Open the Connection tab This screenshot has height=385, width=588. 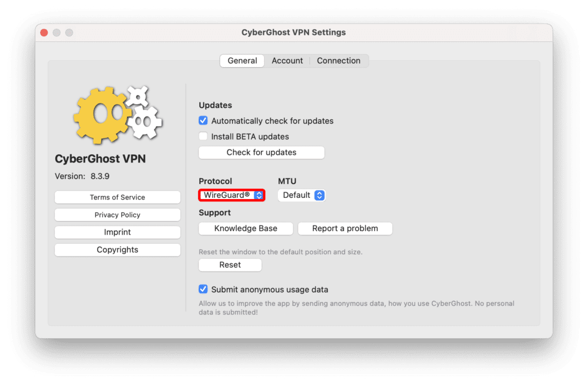click(x=338, y=60)
